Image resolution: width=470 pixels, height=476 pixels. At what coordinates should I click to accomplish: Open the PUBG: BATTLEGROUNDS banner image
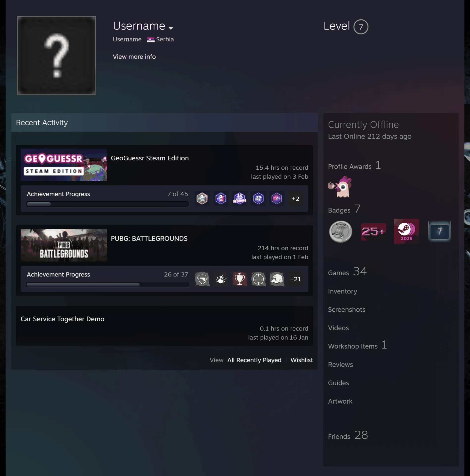coord(64,245)
